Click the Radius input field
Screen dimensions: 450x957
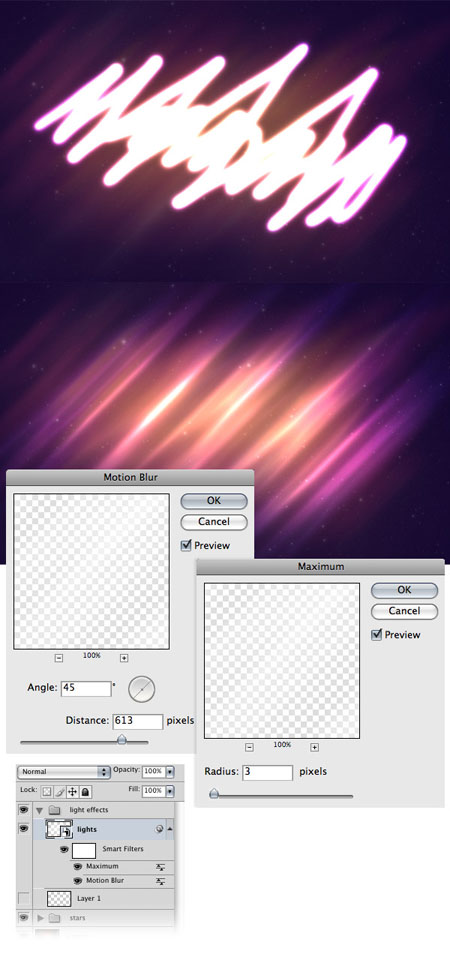[267, 772]
